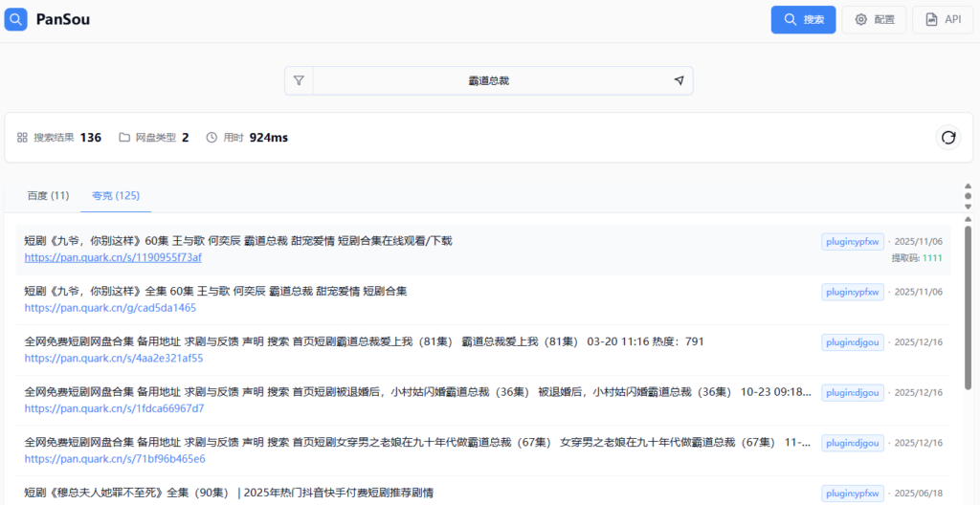The image size is (980, 505).
Task: Click title containing 被退婚后，小村姑闪婚霸道总裁
Action: coord(418,392)
